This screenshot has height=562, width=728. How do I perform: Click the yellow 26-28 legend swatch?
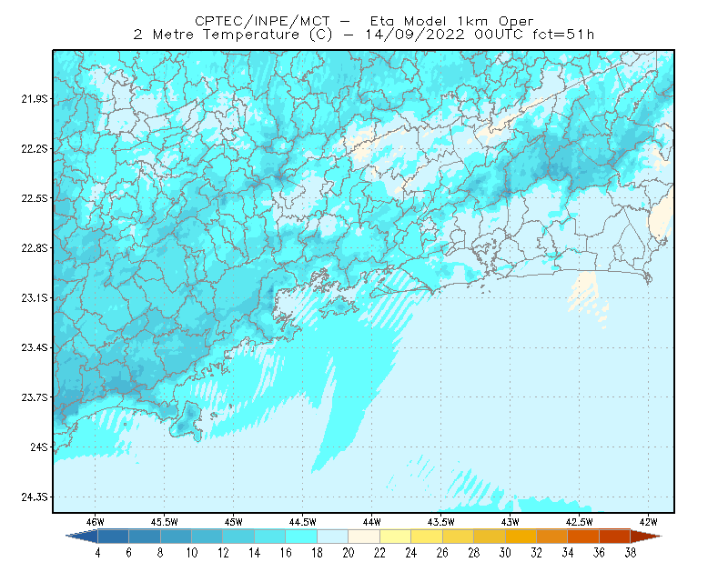click(459, 536)
